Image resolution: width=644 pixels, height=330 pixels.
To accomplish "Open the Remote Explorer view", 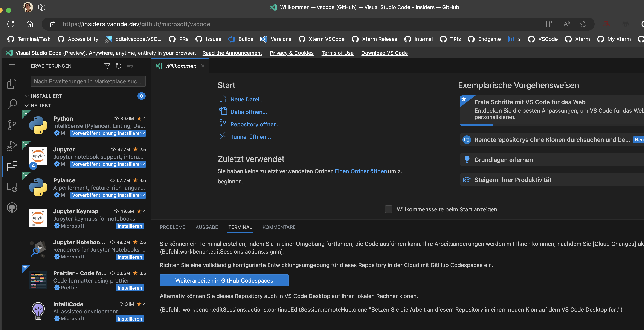I will tap(12, 187).
